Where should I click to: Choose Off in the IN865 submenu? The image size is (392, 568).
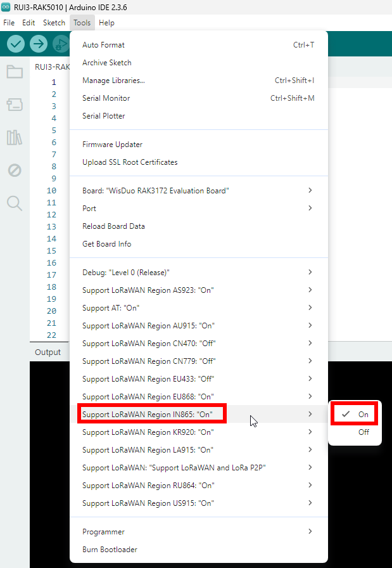[x=363, y=432]
